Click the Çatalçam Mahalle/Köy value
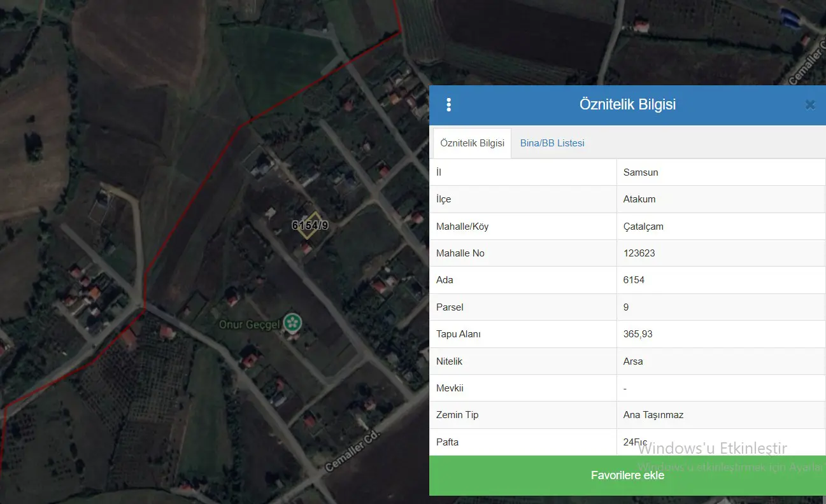This screenshot has width=826, height=504. pos(643,227)
